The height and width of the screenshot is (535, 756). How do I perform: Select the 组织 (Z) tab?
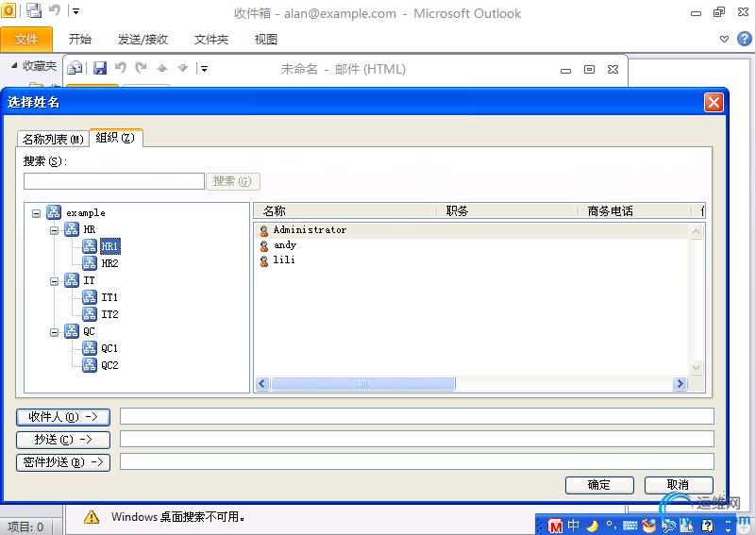[x=115, y=138]
